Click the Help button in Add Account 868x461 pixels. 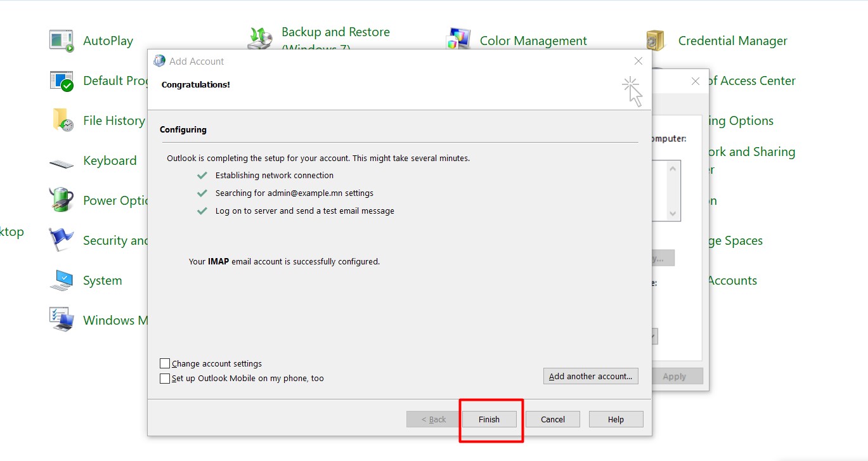[x=616, y=419]
